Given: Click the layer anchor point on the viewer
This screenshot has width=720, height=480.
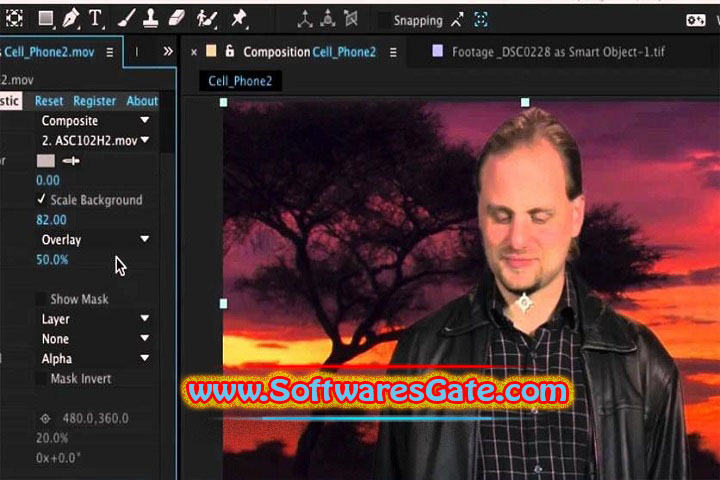Looking at the screenshot, I should [x=524, y=303].
